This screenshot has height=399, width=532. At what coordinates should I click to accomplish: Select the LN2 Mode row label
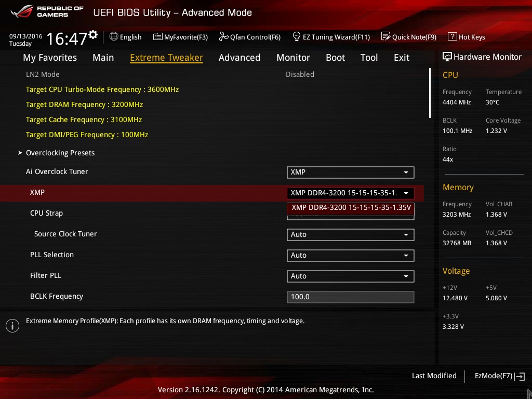tap(43, 74)
